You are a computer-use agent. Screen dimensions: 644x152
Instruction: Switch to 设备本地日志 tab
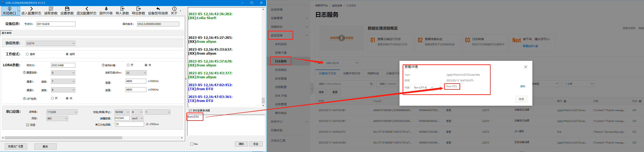tap(352, 73)
